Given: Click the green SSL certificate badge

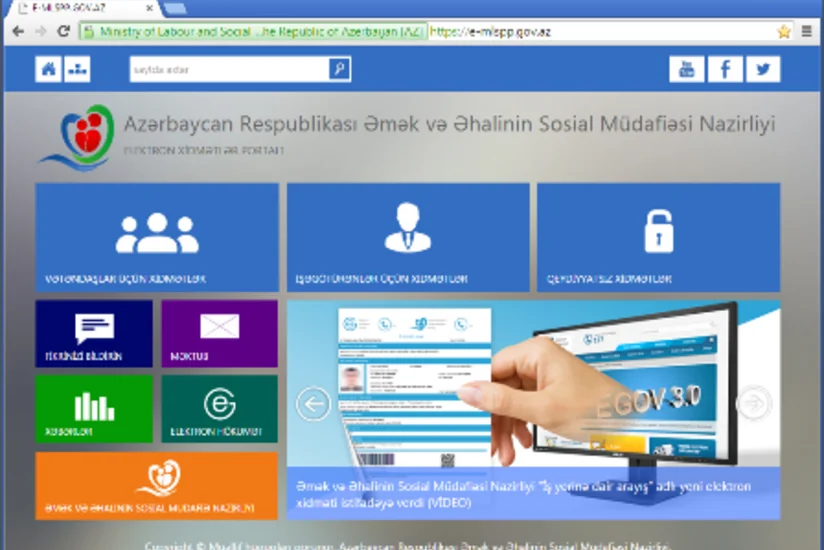Looking at the screenshot, I should [x=253, y=32].
